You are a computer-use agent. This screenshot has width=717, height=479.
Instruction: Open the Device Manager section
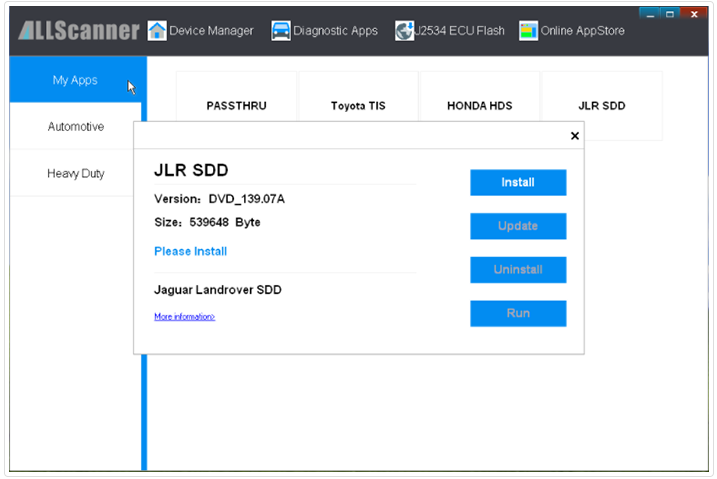(200, 31)
